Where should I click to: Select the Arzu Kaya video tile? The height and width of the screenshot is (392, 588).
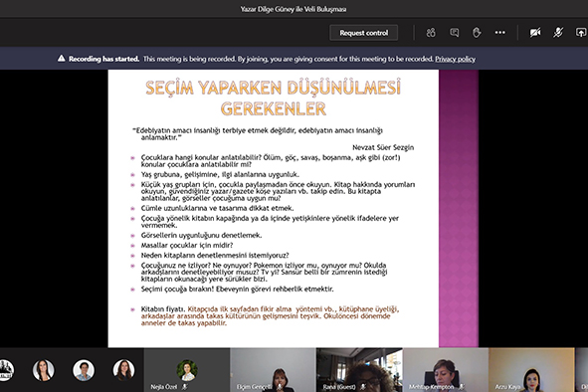[x=531, y=370]
